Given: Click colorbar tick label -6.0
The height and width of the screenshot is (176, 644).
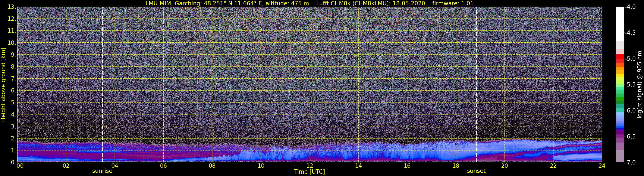Looking at the screenshot, I should 631,111.
